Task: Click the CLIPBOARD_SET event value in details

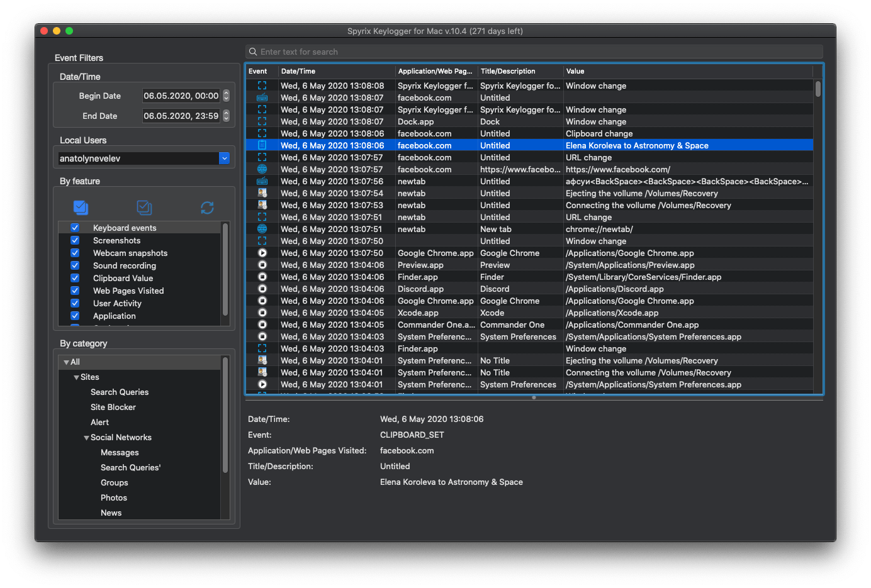Action: coord(412,435)
